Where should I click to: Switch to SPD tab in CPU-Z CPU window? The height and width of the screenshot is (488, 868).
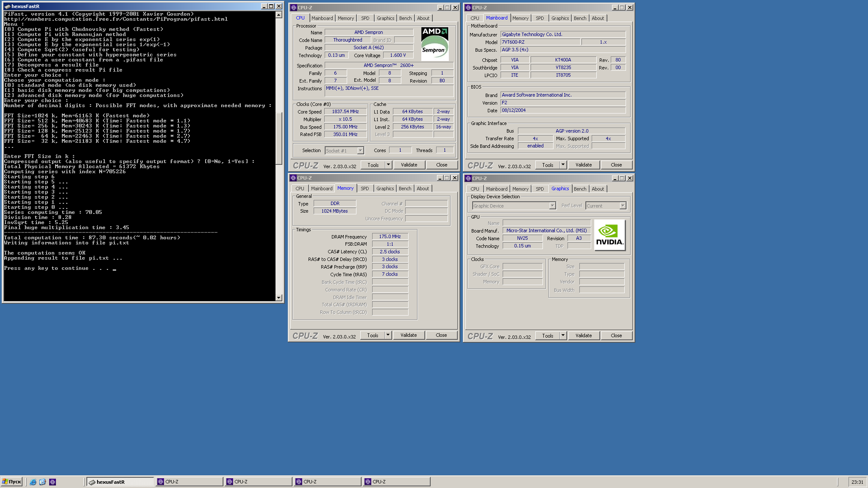click(365, 18)
